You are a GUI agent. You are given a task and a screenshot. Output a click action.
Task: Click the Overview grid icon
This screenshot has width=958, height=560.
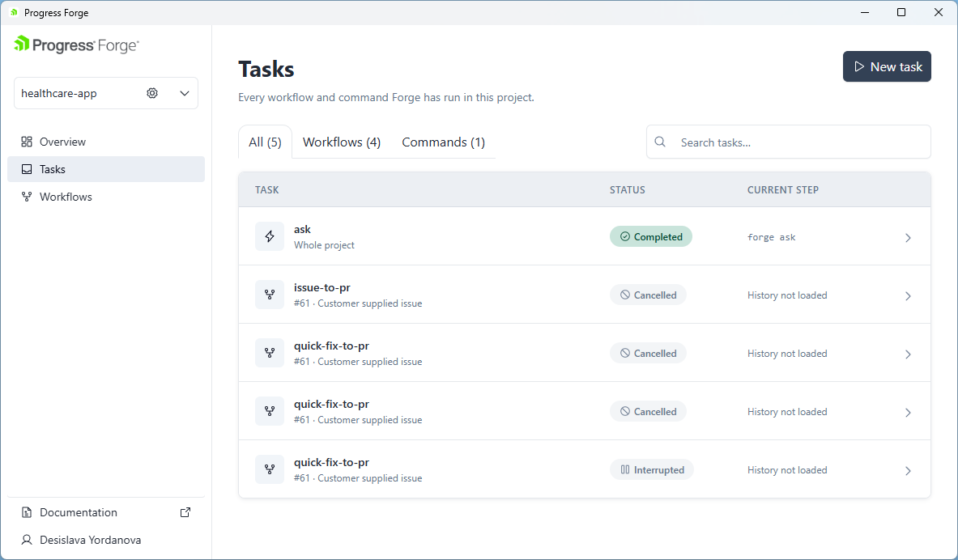[x=26, y=142]
